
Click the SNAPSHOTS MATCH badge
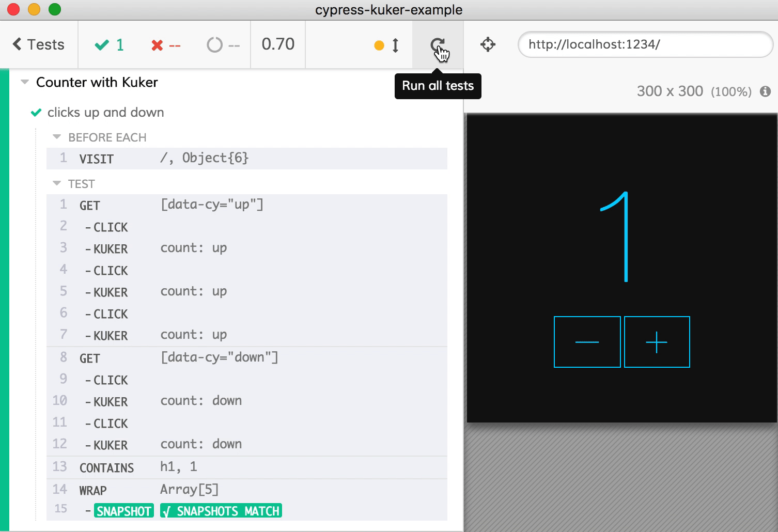pyautogui.click(x=221, y=511)
